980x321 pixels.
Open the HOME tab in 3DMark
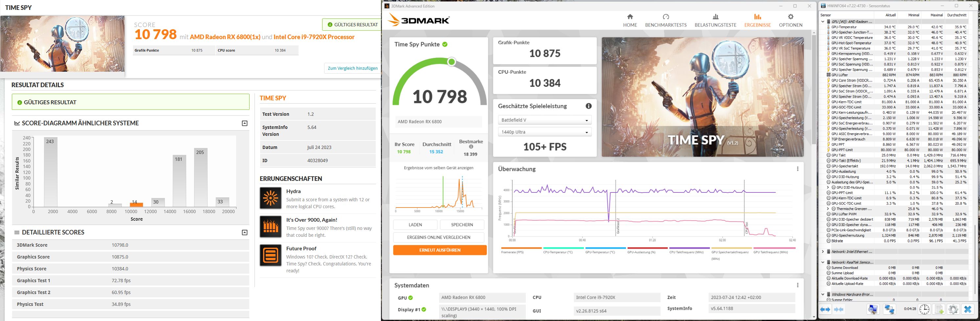click(630, 21)
